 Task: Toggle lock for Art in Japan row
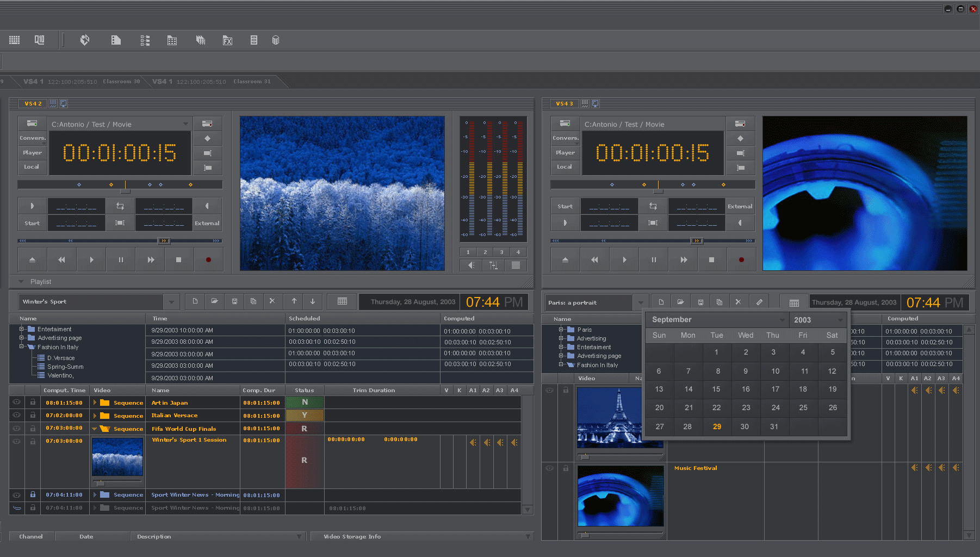point(33,402)
